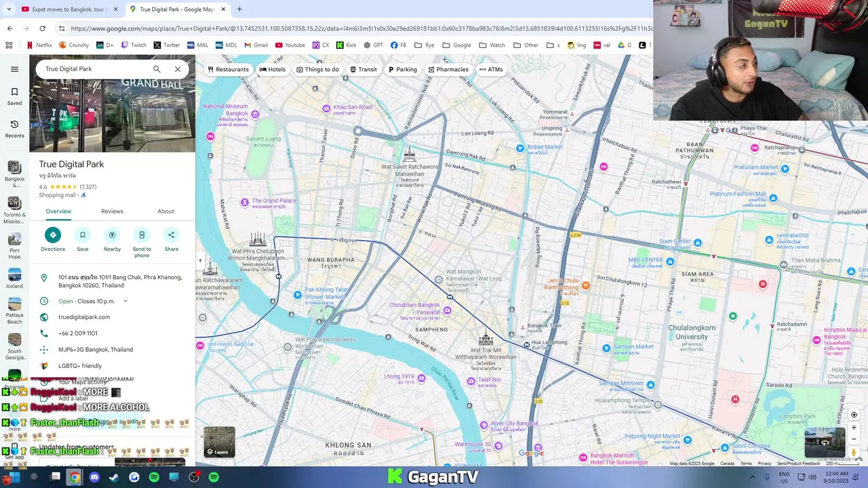868x488 pixels.
Task: Click the Chinatown Bangkok marker
Action: tap(447, 310)
